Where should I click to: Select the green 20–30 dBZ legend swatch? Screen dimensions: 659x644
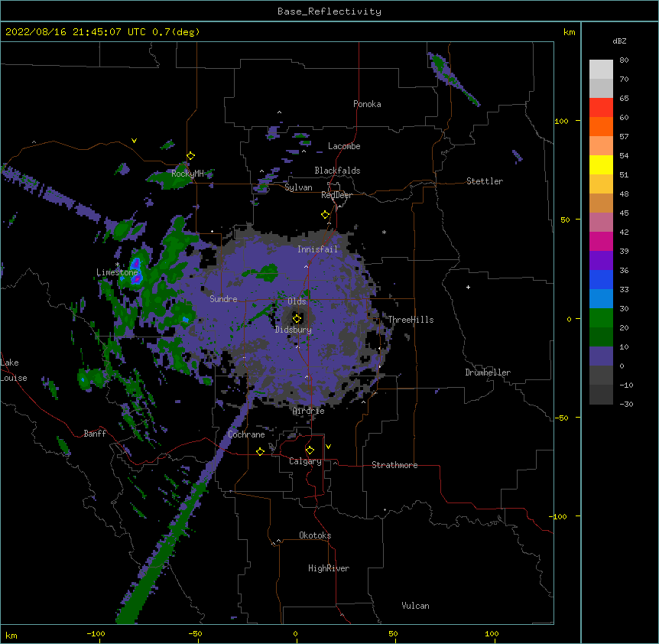pyautogui.click(x=601, y=318)
